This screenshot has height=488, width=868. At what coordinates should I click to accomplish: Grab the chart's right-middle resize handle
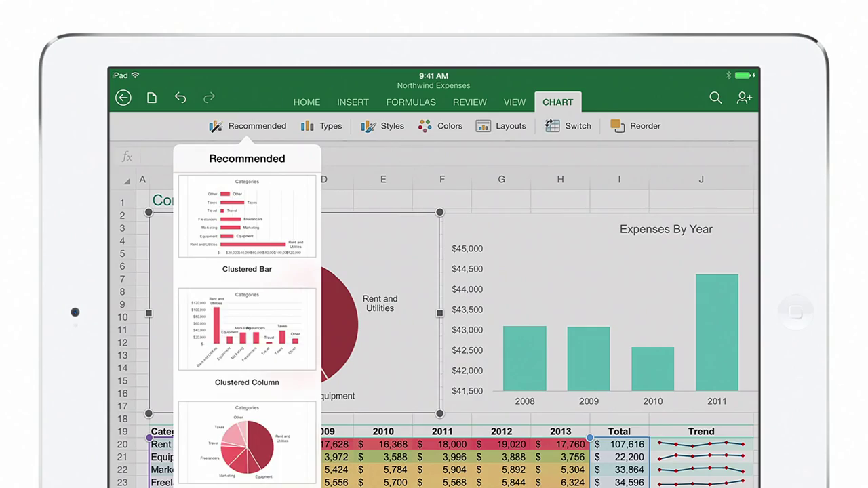(x=439, y=313)
